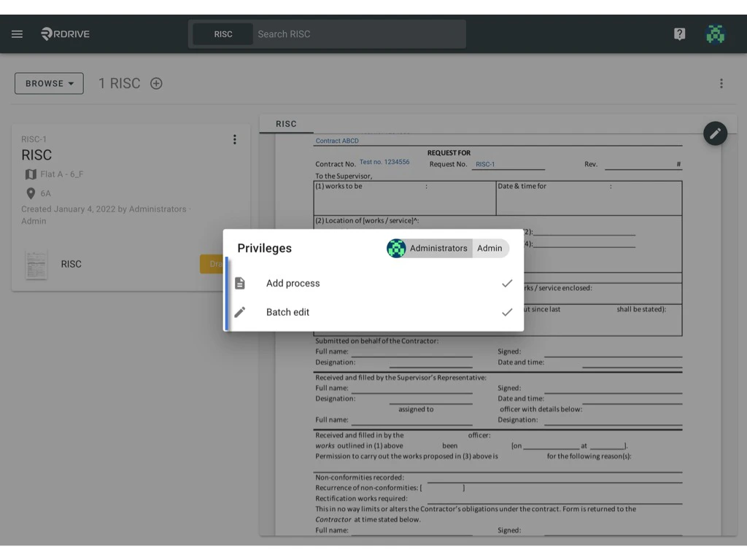
Task: Click 'Submitted on behalf of the Contractor' text
Action: [x=377, y=341]
